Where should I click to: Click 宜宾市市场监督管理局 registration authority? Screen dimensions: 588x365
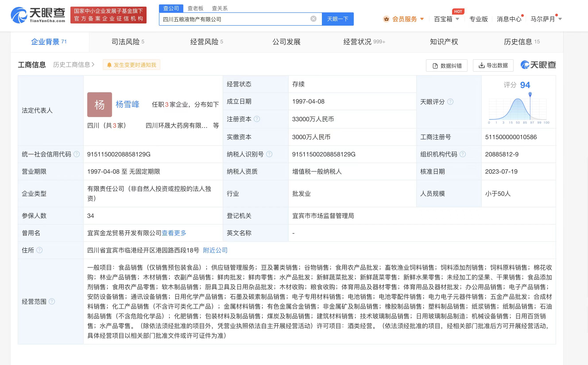pyautogui.click(x=323, y=216)
